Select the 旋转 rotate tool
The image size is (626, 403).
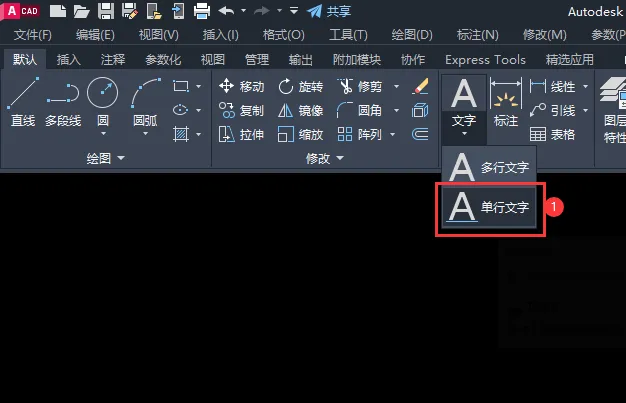coord(301,86)
